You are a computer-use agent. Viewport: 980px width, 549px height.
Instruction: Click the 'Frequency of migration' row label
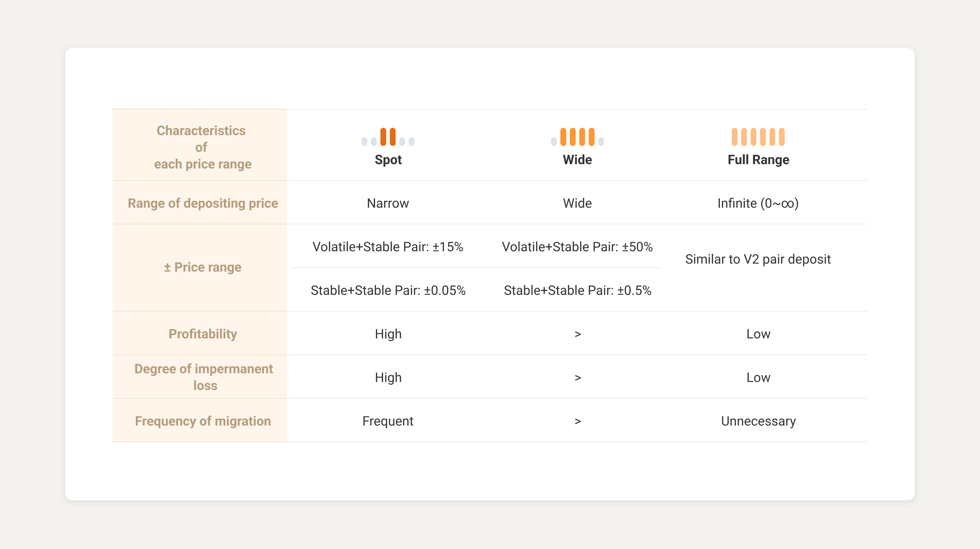(203, 421)
